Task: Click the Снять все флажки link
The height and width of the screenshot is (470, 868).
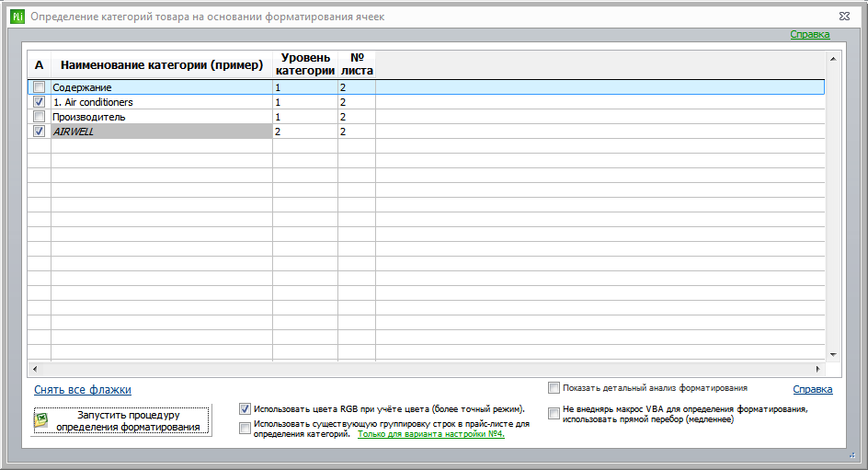Action: [x=83, y=390]
